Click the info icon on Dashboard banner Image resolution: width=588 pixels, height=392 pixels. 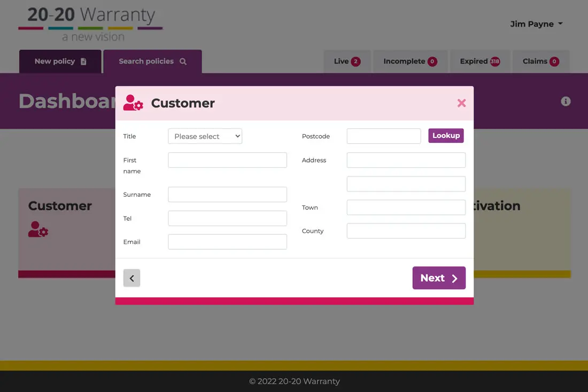pos(566,101)
